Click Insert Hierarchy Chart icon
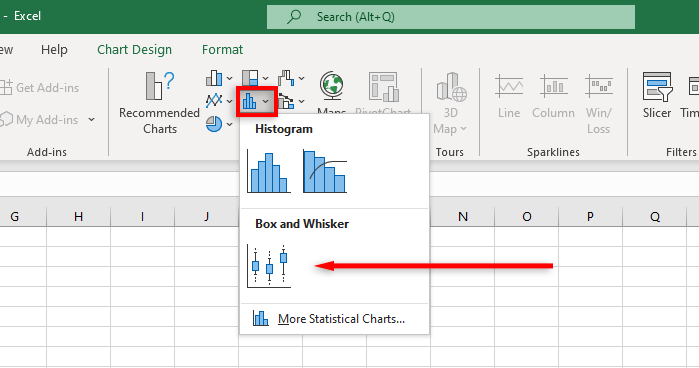 [x=250, y=78]
